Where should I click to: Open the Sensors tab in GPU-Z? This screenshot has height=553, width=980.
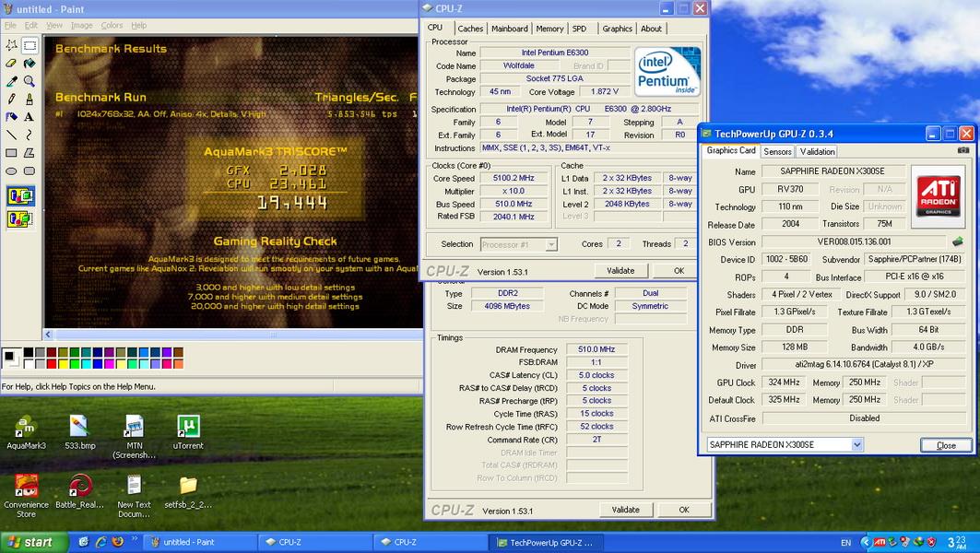click(x=777, y=152)
